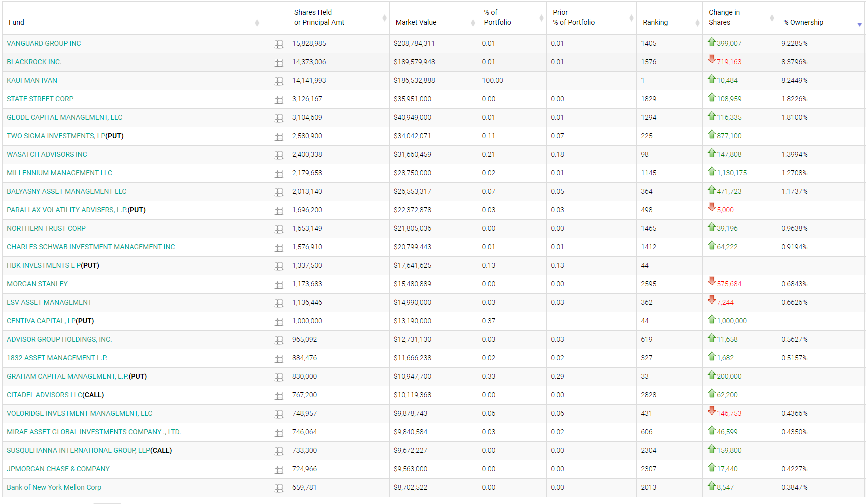The height and width of the screenshot is (504, 866).
Task: Open MORGAN STANLEY fund link
Action: point(37,284)
